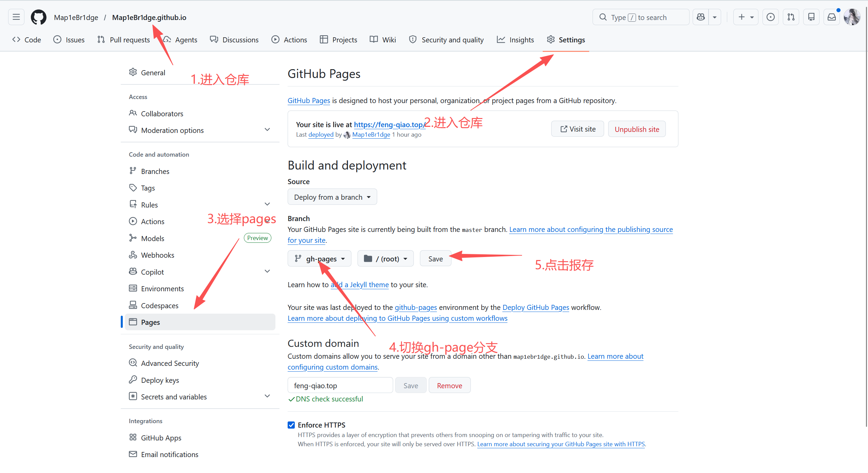Open the gh-pages branch selector

tap(320, 259)
